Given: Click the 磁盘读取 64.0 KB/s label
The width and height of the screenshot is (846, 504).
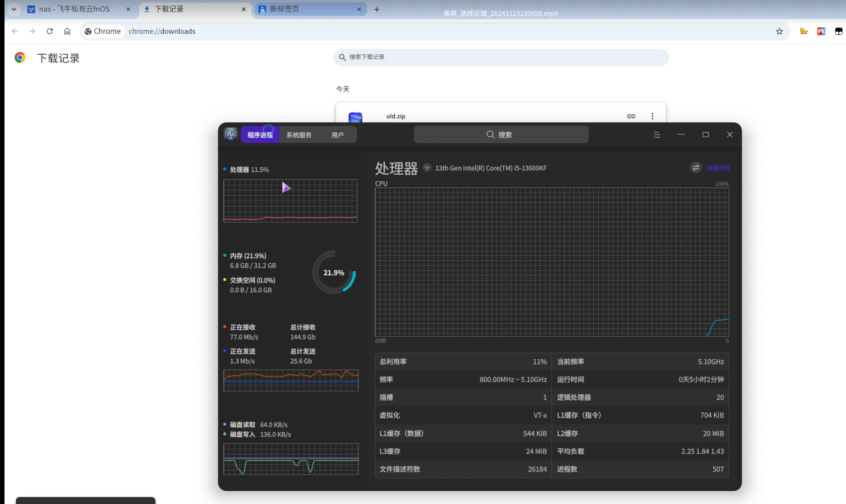Looking at the screenshot, I should [x=259, y=425].
